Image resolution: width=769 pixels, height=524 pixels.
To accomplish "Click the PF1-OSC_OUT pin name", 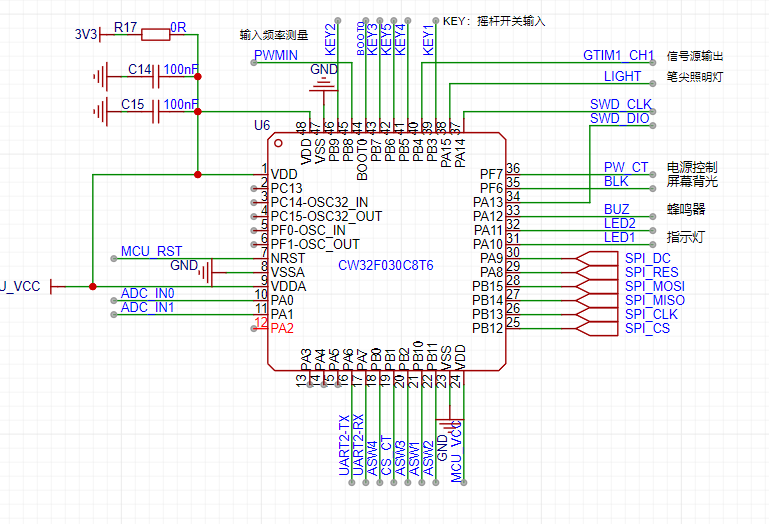I will coord(315,244).
